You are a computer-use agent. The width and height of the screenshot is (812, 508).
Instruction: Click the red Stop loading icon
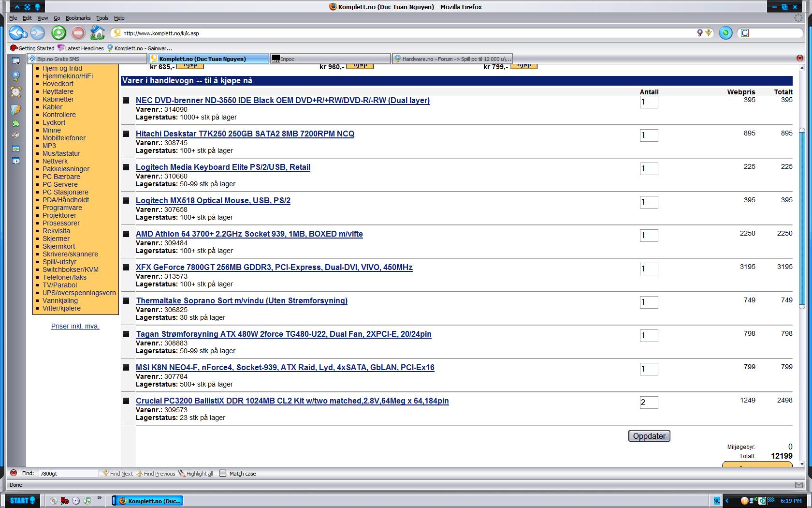(78, 33)
